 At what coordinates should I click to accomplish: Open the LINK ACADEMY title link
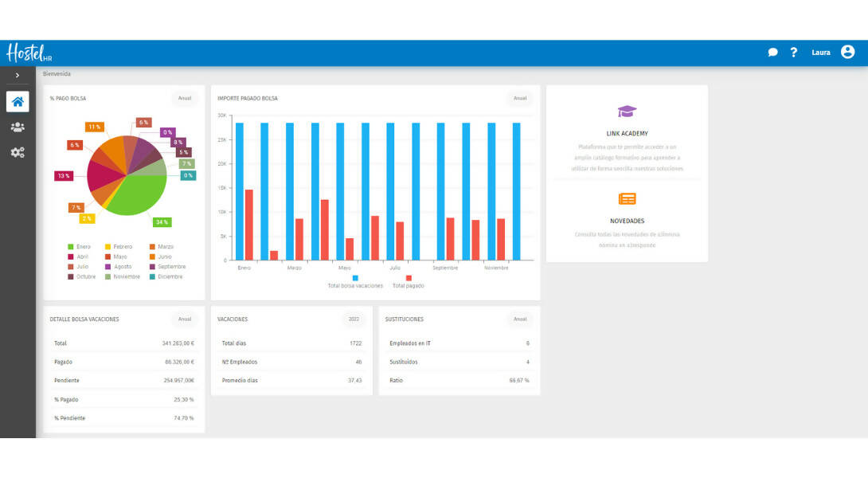point(627,134)
